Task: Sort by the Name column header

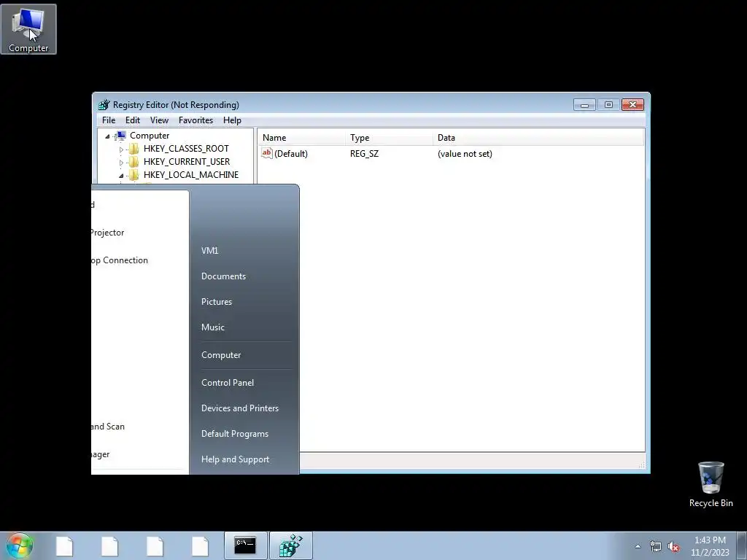Action: pos(301,138)
